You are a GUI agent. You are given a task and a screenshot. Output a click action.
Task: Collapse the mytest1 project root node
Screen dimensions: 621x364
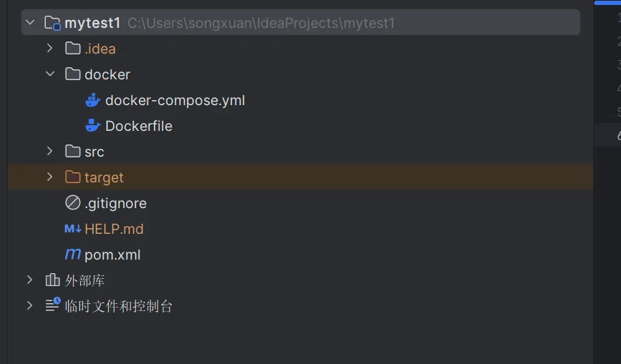tap(30, 23)
